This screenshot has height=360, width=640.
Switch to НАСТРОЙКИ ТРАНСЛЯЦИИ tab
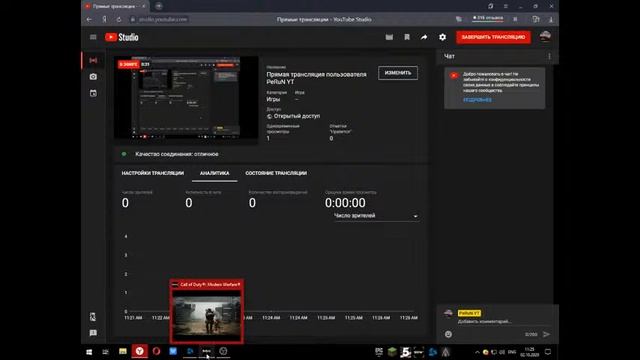pyautogui.click(x=153, y=173)
